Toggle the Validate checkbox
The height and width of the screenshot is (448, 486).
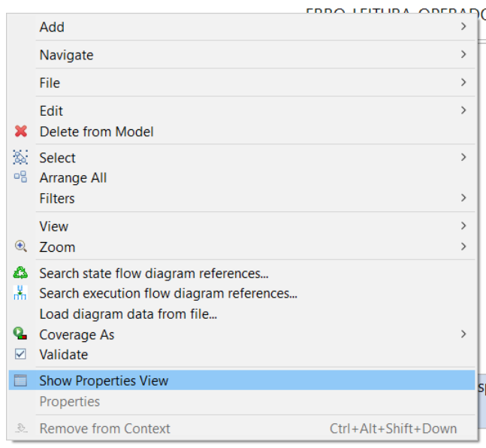tap(21, 355)
